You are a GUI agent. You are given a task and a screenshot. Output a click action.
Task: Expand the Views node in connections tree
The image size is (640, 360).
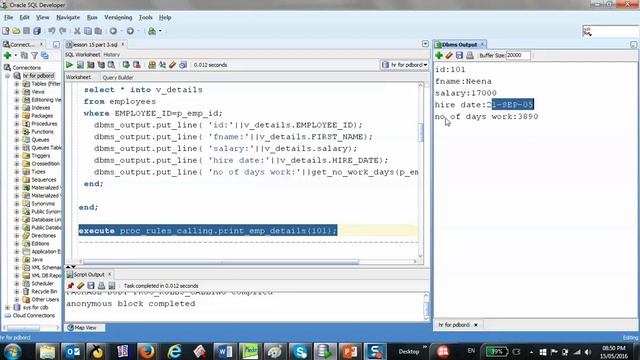coord(17,92)
